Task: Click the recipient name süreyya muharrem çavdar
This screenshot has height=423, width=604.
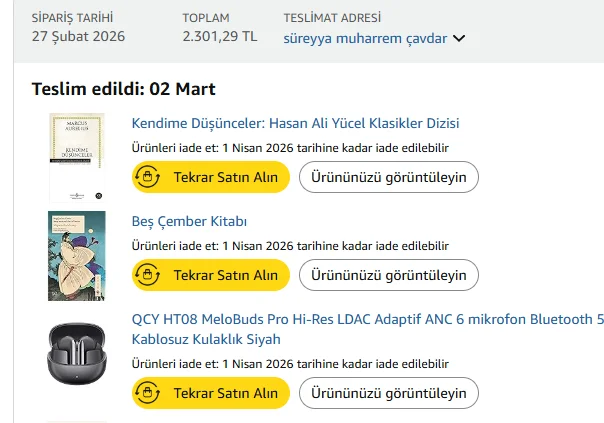Action: (365, 39)
